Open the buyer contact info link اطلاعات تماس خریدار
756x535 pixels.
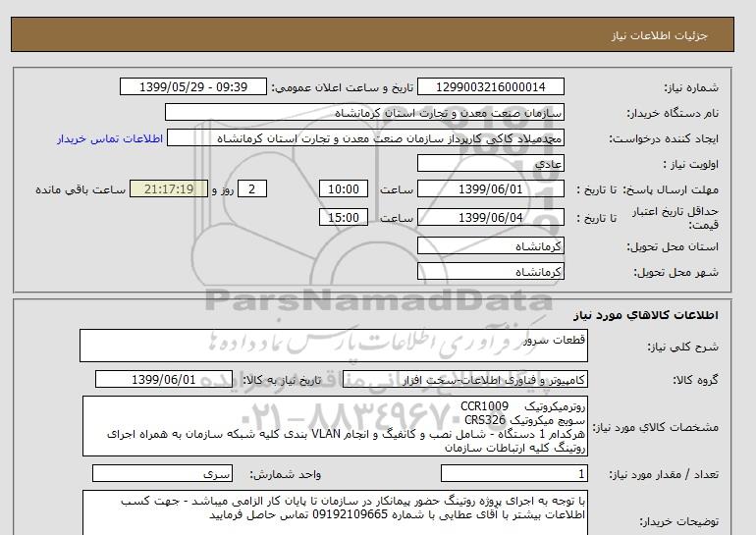point(109,138)
